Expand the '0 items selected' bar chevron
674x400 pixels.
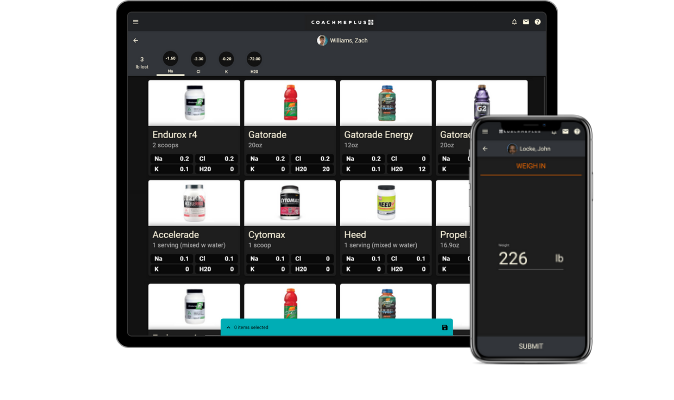point(228,327)
